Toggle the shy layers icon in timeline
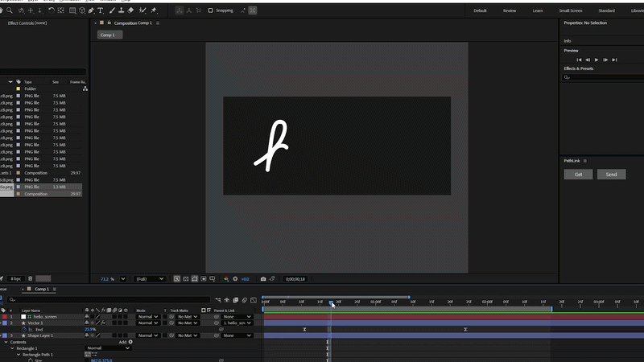Screen dimensions: 644x362 click(227, 300)
